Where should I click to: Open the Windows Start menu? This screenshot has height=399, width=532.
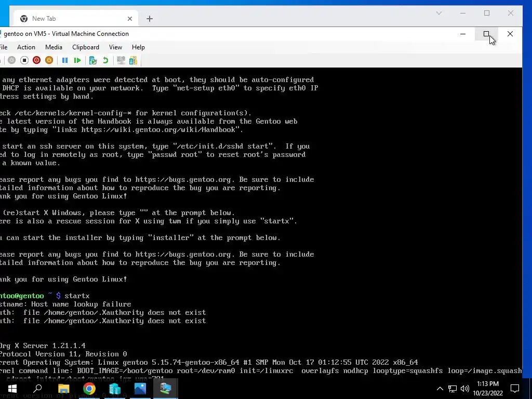click(x=12, y=389)
